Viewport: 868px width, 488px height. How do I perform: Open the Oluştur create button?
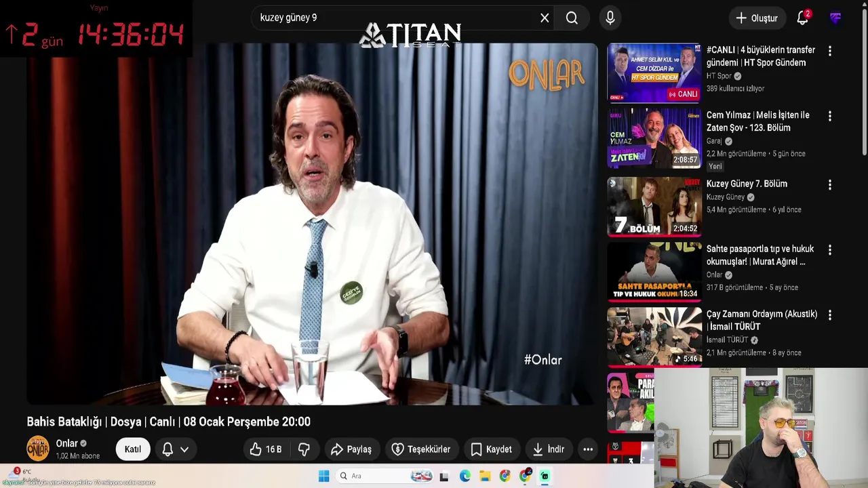(x=757, y=18)
